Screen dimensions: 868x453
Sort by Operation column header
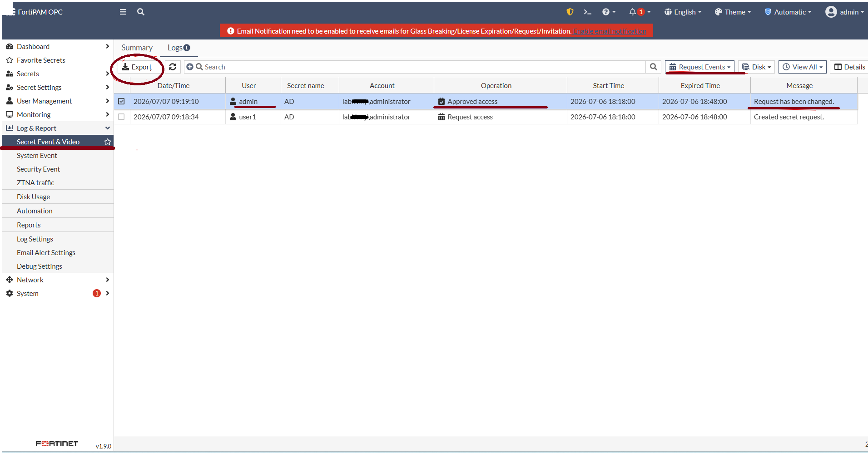click(496, 85)
